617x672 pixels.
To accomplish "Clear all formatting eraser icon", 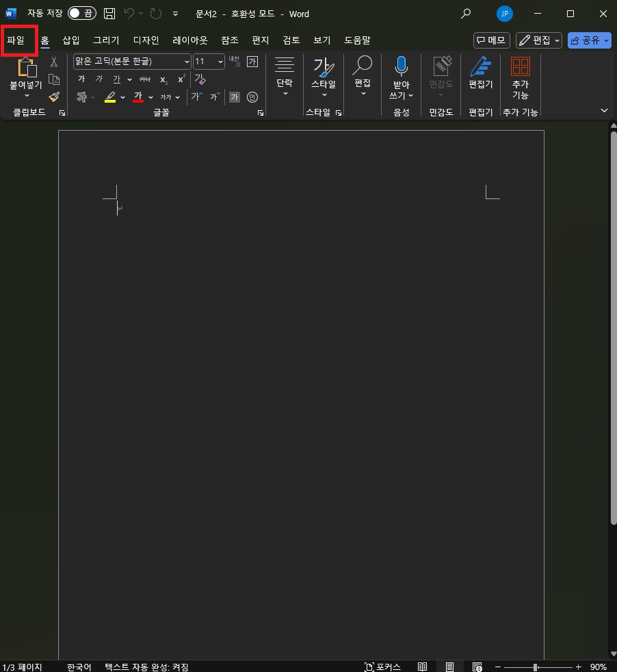I will tap(200, 79).
